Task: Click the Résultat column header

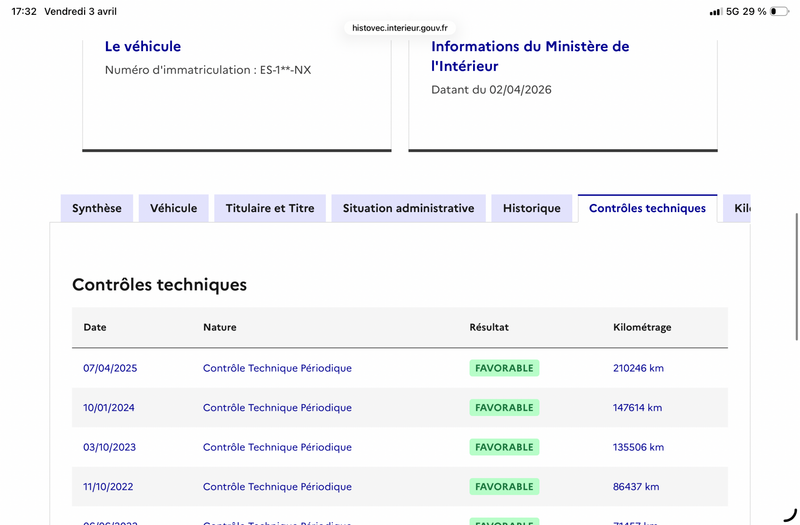Action: click(489, 327)
